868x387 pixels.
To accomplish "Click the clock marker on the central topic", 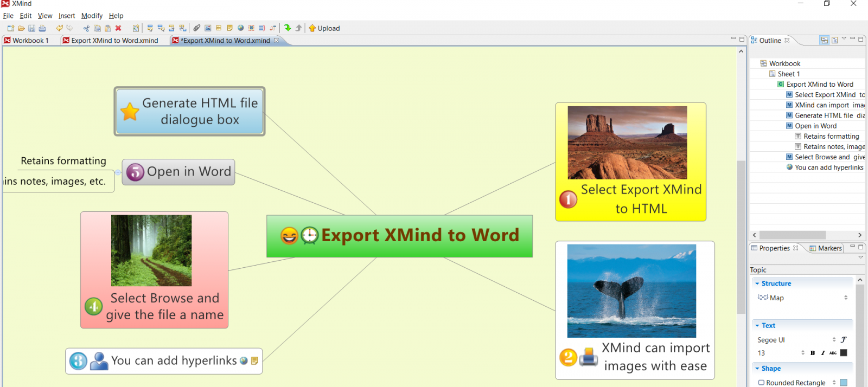I will point(309,235).
